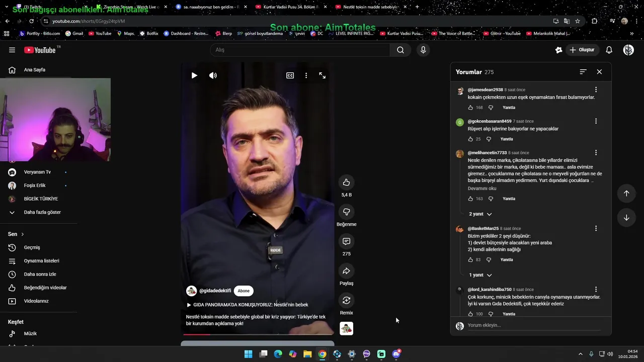Click the search magnifier button
644x362 pixels.
[x=400, y=50]
